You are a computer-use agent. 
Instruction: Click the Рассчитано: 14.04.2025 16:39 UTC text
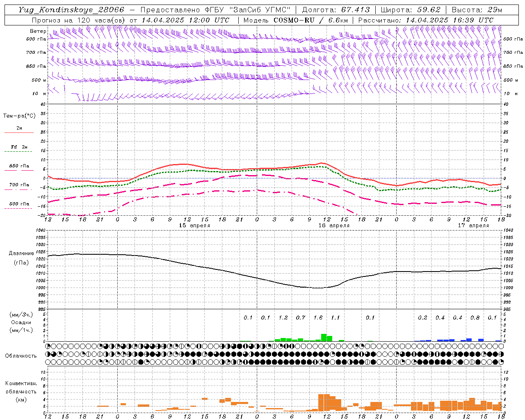click(426, 20)
